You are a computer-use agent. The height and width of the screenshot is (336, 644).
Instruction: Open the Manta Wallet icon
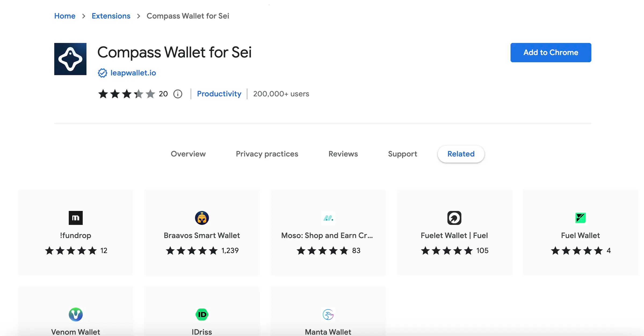pos(328,315)
